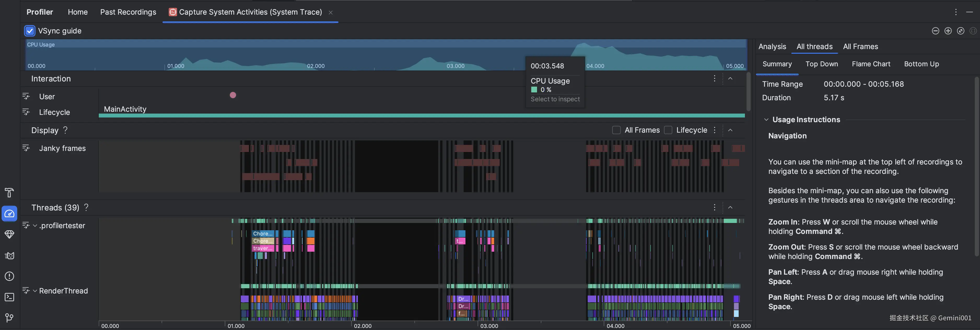Viewport: 980px width, 330px height.
Task: Switch to the Home tab
Action: pos(78,12)
